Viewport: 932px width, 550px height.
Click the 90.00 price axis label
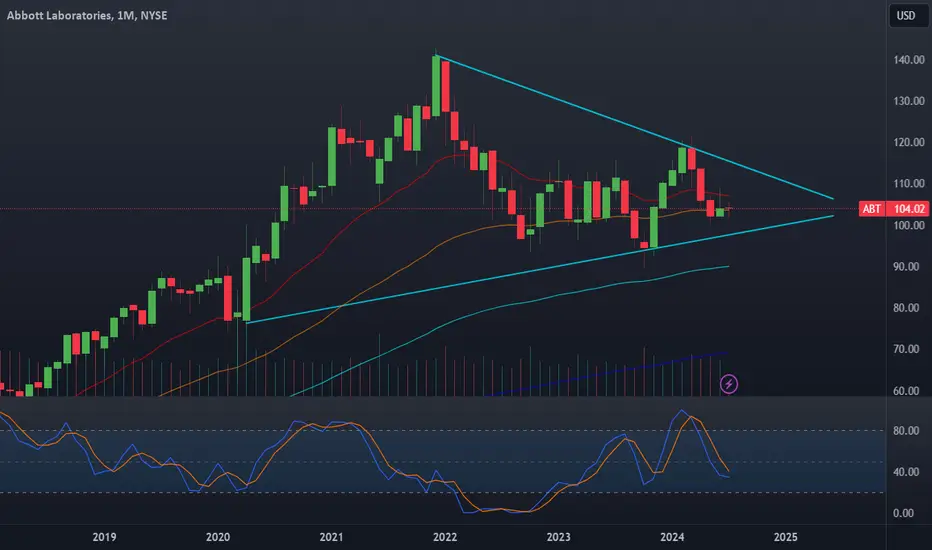906,266
